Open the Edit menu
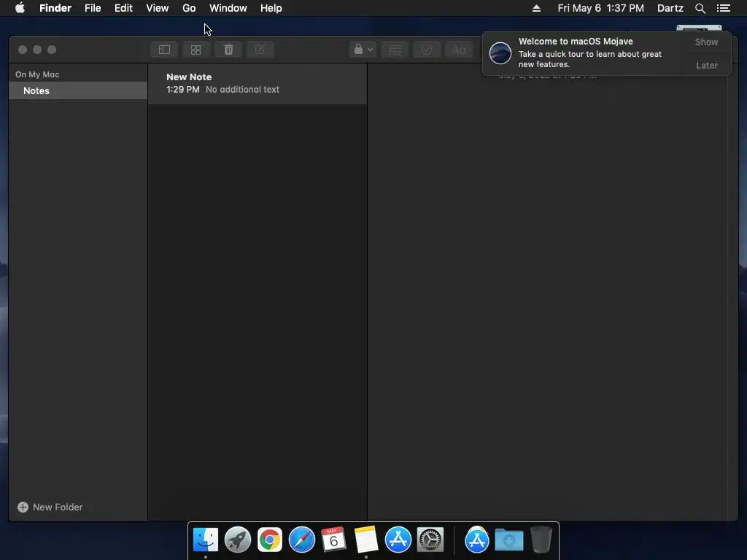747x560 pixels. click(123, 8)
